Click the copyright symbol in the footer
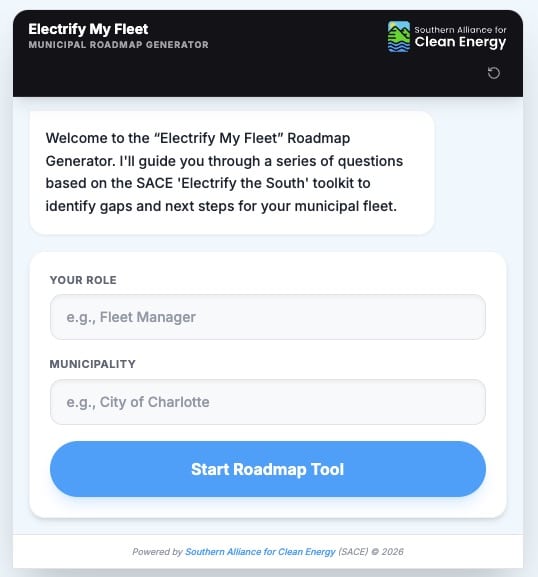Image resolution: width=538 pixels, height=577 pixels. tap(375, 552)
